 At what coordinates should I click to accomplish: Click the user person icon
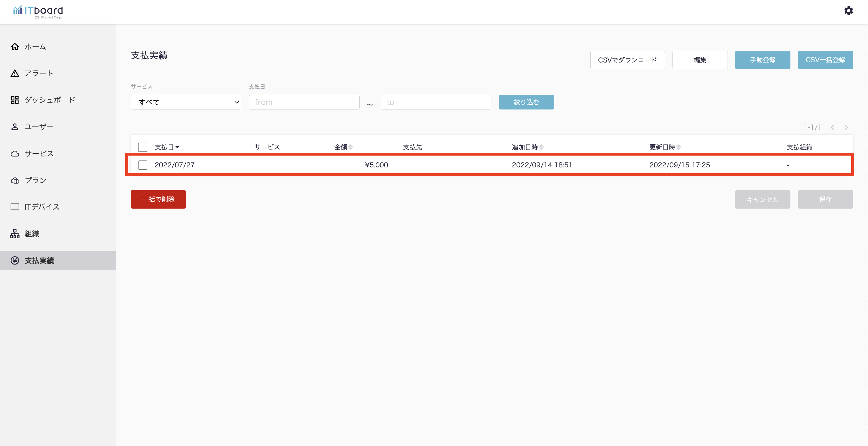coord(15,126)
